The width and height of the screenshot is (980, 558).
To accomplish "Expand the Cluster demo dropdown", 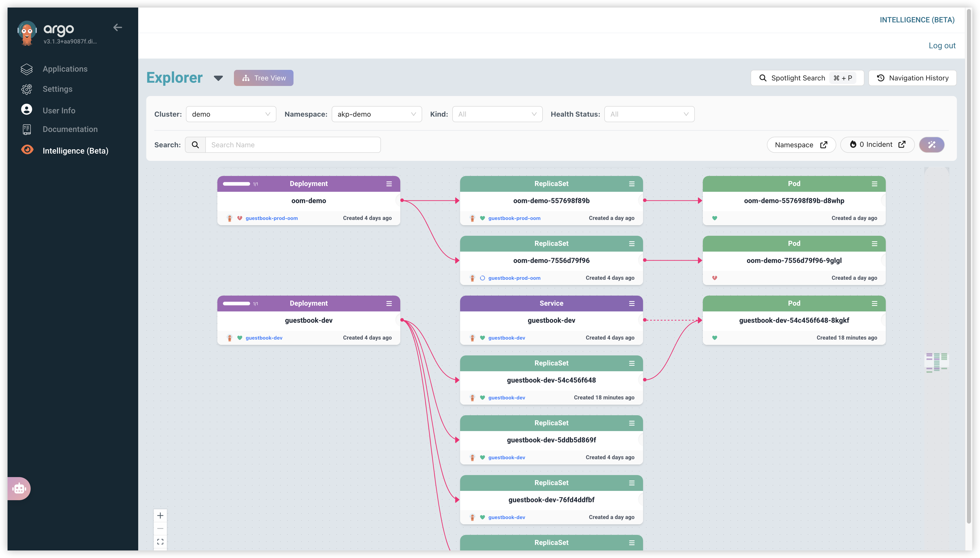I will (x=231, y=114).
